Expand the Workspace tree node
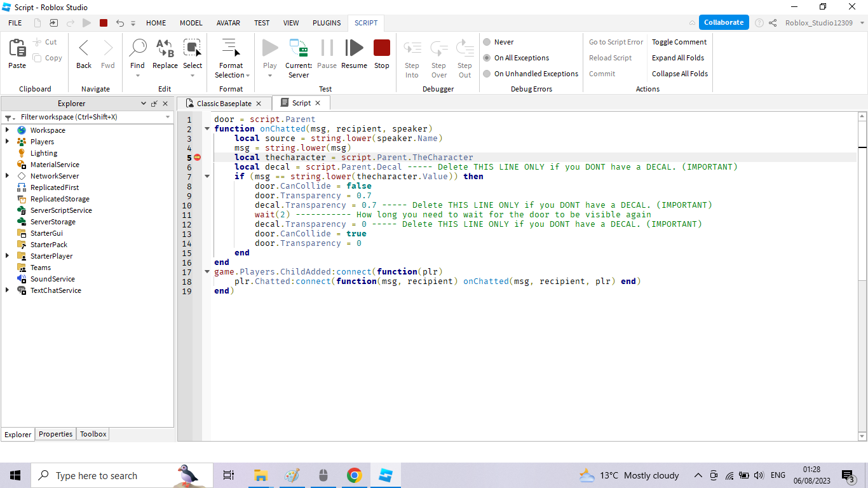 pyautogui.click(x=7, y=130)
